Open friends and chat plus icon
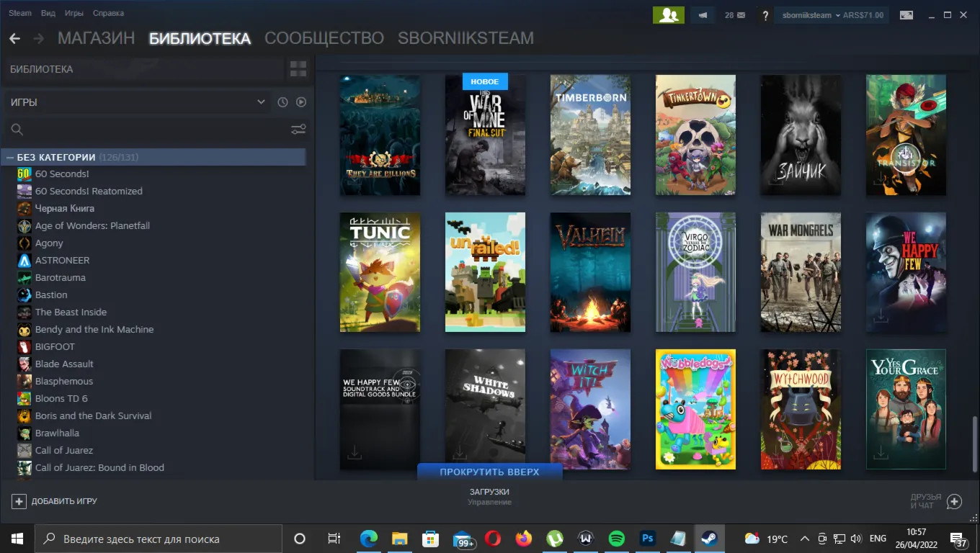This screenshot has height=553, width=980. (954, 502)
